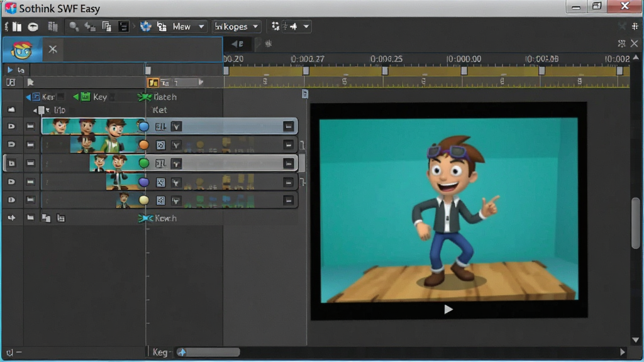Toggle visibility of the blue-dot layer
Screen dimensions: 644x362
(11, 126)
